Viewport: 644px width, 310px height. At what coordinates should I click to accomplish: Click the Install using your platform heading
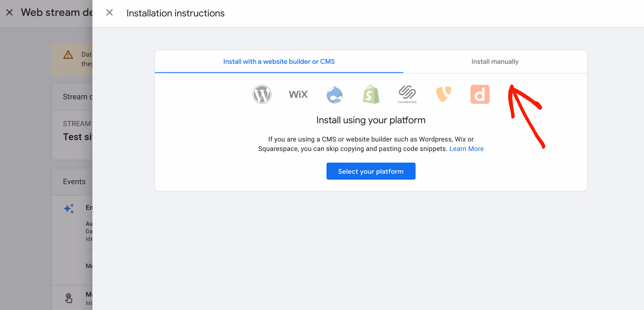(371, 120)
